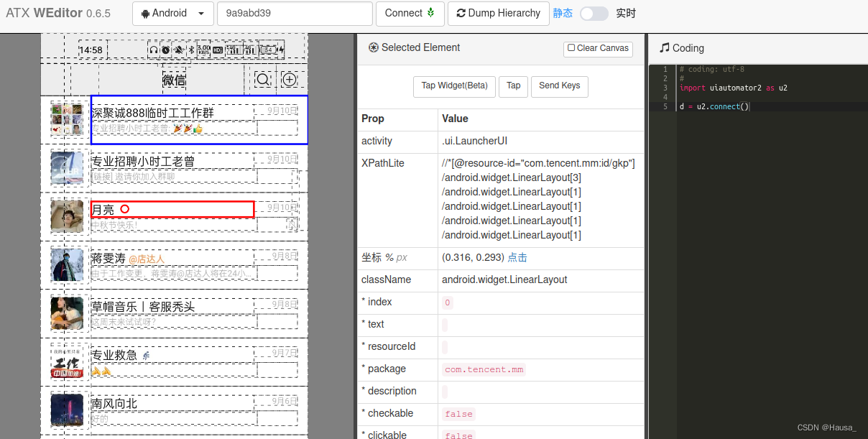
Task: Click the XPathLite value text
Action: [538, 199]
